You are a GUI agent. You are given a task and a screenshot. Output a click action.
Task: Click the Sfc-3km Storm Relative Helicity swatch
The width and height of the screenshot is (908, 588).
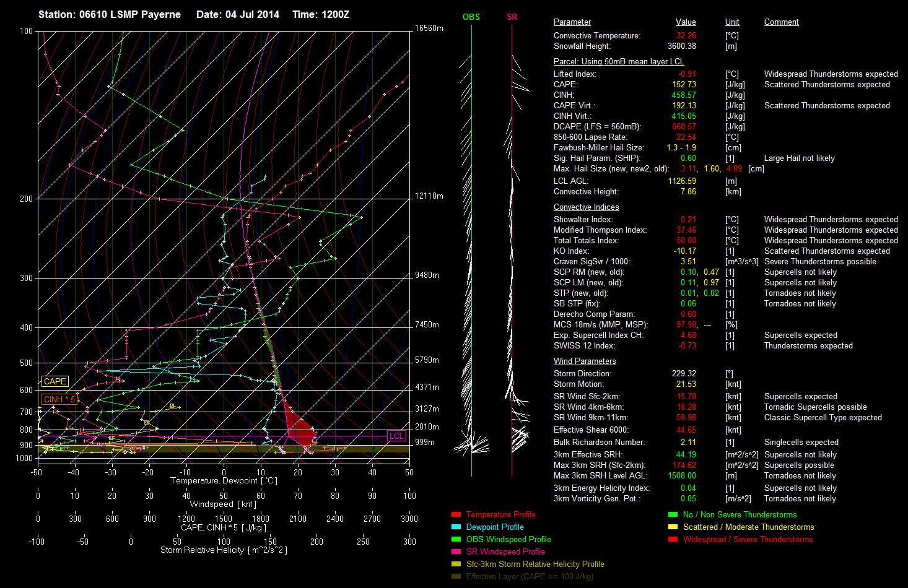(456, 564)
